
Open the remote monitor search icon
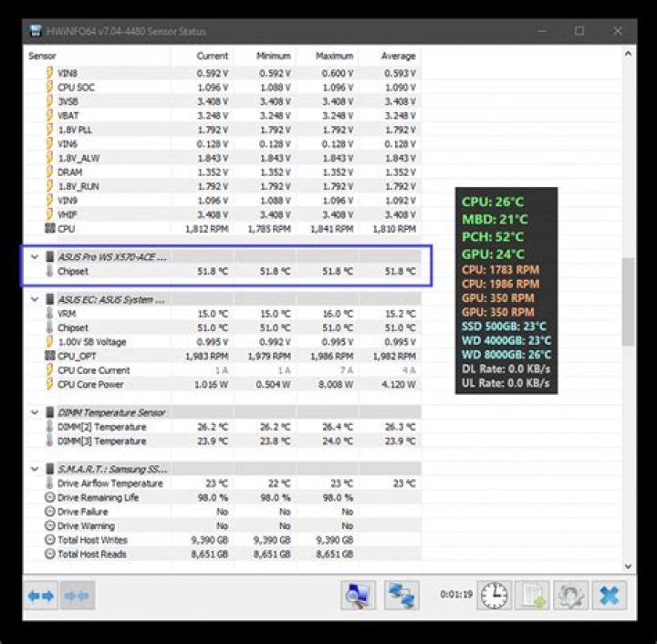coord(359,595)
